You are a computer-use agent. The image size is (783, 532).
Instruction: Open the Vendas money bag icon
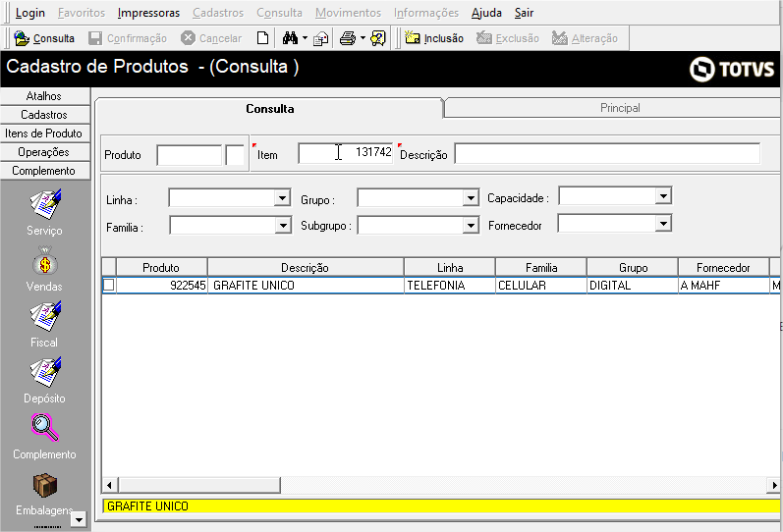(x=45, y=261)
